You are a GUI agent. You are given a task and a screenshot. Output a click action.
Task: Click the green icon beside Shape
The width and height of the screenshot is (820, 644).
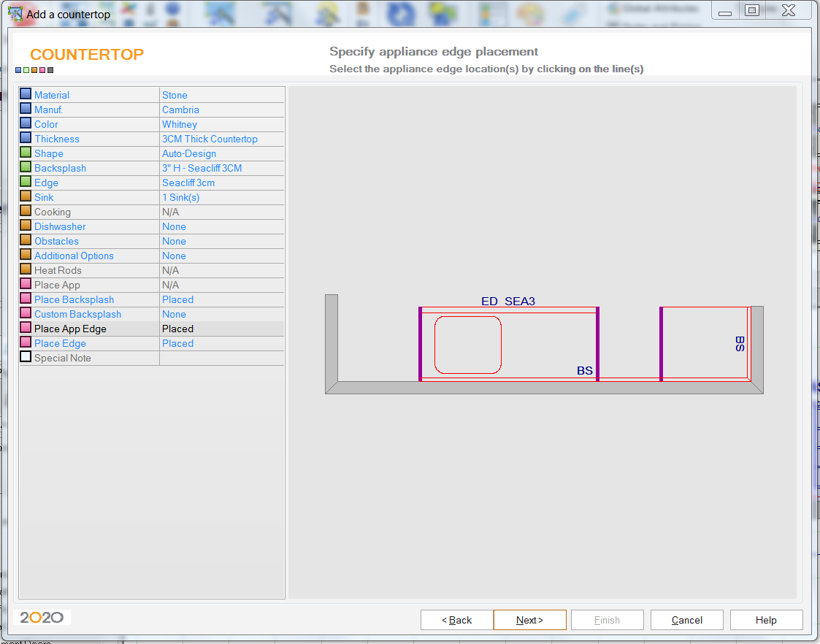click(26, 153)
